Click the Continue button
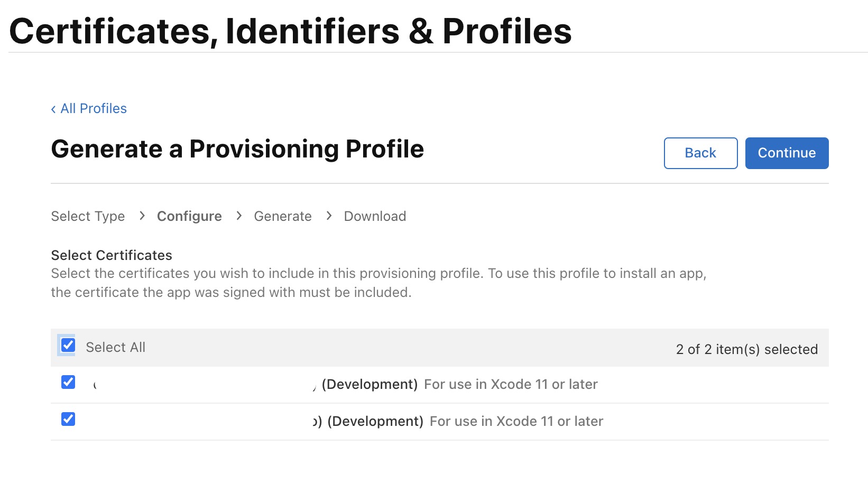 click(787, 153)
